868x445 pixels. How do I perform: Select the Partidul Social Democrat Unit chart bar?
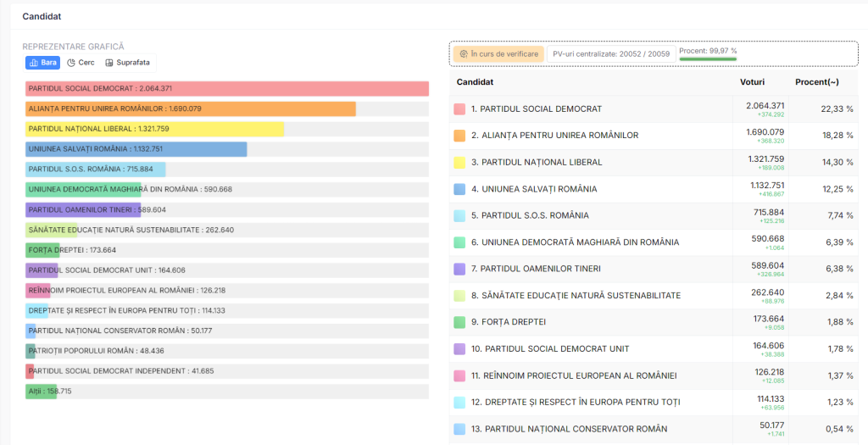point(42,270)
